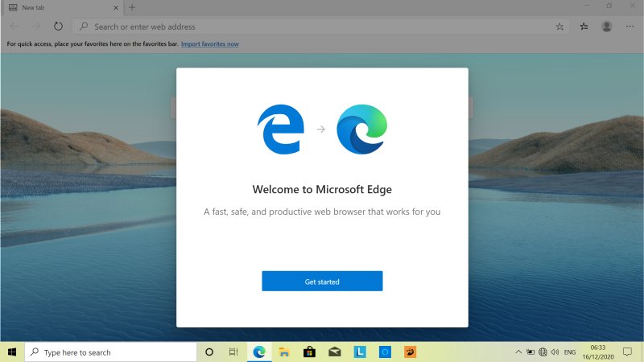
Task: Open Task View on taskbar
Action: 233,352
